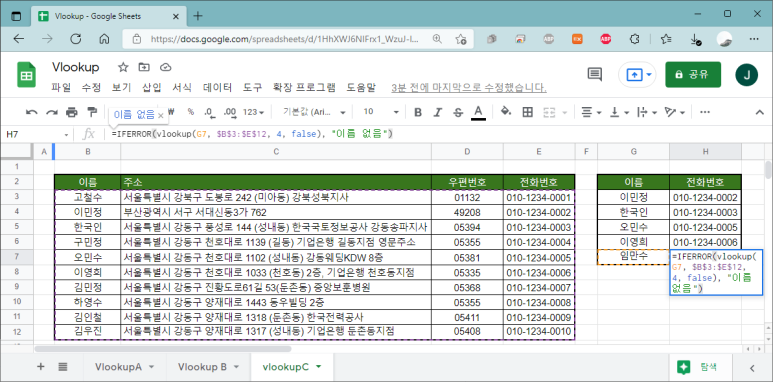The height and width of the screenshot is (382, 773).
Task: Redo the last undone action
Action: click(x=52, y=112)
